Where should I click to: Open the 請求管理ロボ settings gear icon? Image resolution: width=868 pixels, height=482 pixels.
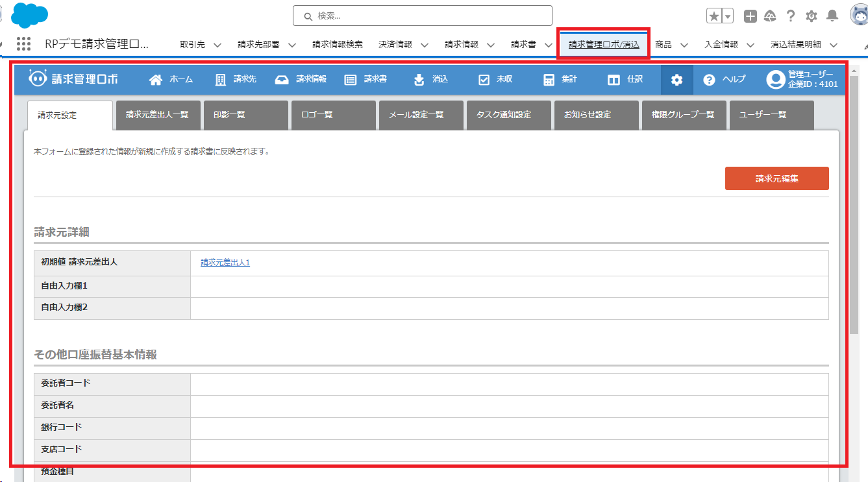(x=677, y=80)
